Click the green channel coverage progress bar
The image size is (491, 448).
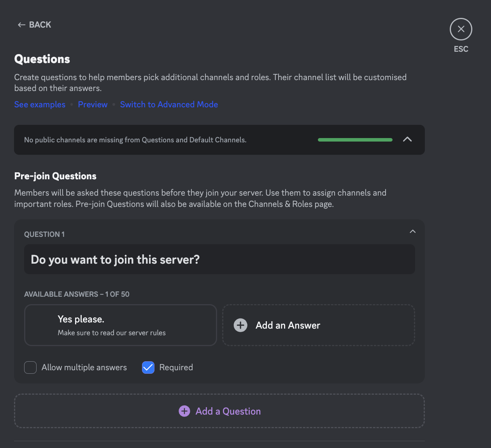[x=355, y=140]
